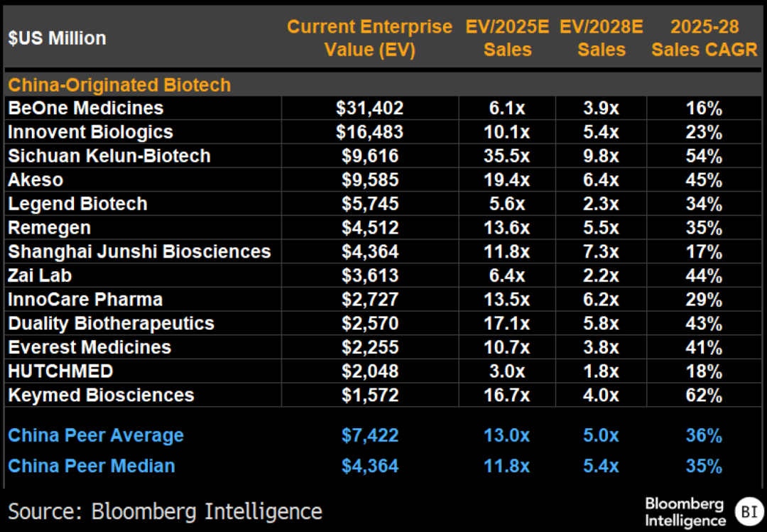This screenshot has height=532, width=767.
Task: Click the EV/2028E Sales column header
Action: click(x=602, y=38)
